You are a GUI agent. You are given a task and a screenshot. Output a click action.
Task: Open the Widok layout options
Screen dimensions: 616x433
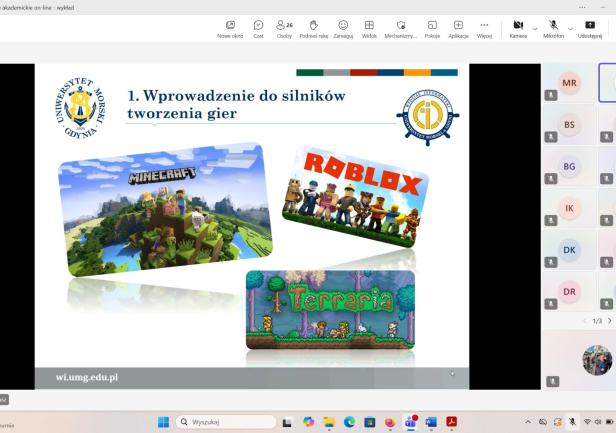click(x=369, y=28)
